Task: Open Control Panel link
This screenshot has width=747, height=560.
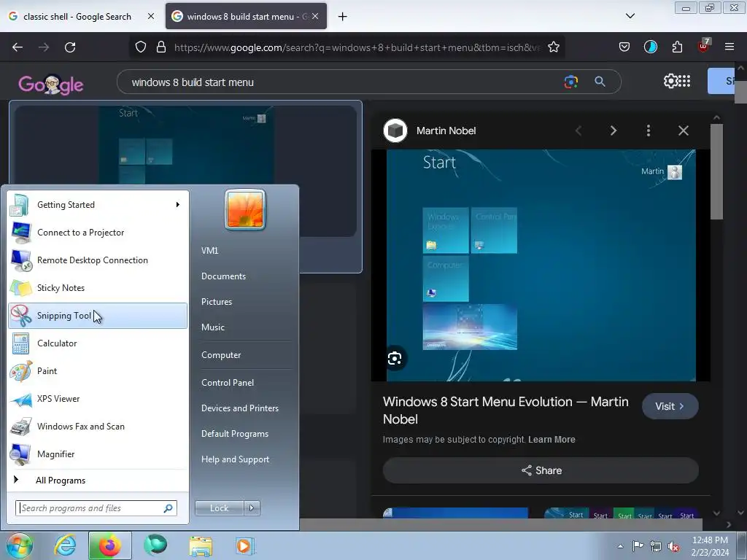Action: [x=228, y=383]
